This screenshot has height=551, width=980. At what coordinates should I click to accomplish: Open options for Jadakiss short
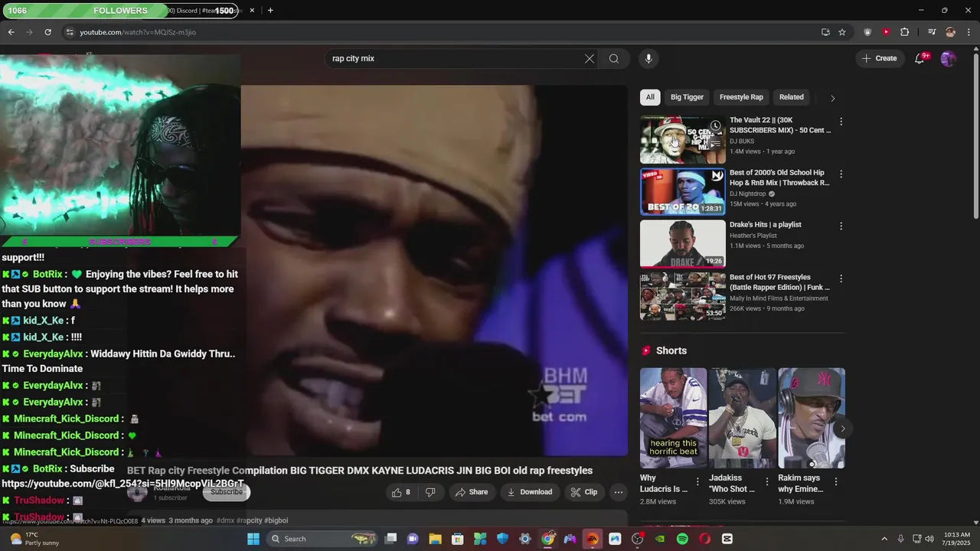[766, 481]
